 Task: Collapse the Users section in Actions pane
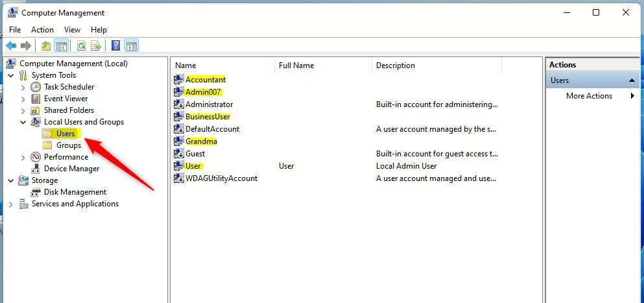pos(632,80)
